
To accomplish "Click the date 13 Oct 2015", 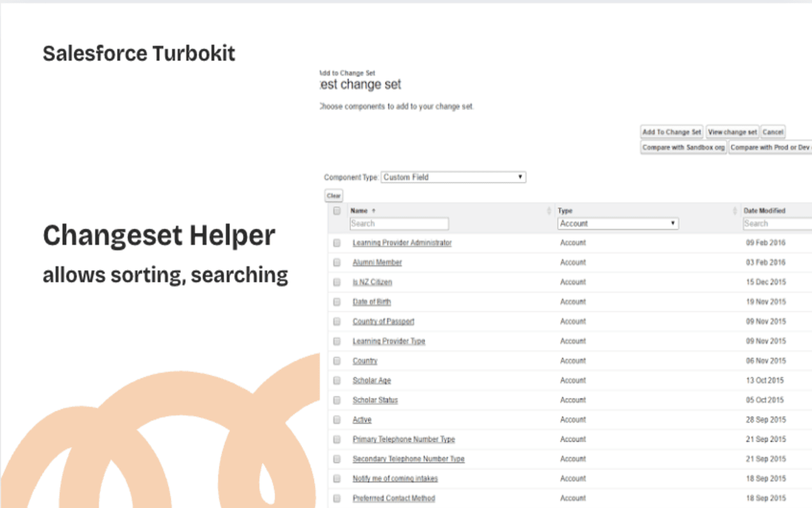I will (x=764, y=381).
